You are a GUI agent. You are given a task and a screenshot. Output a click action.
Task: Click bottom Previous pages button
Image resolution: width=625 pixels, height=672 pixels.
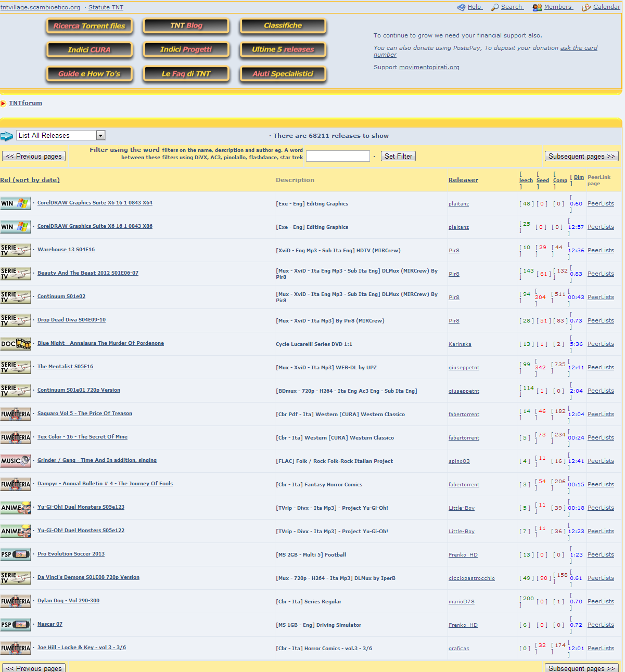34,668
